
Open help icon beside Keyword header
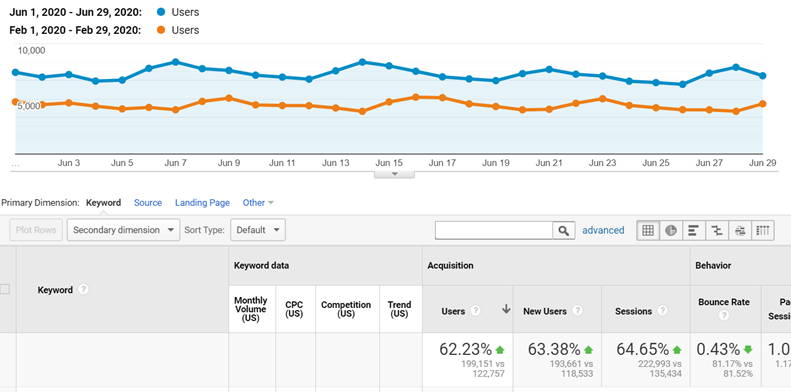tap(84, 290)
